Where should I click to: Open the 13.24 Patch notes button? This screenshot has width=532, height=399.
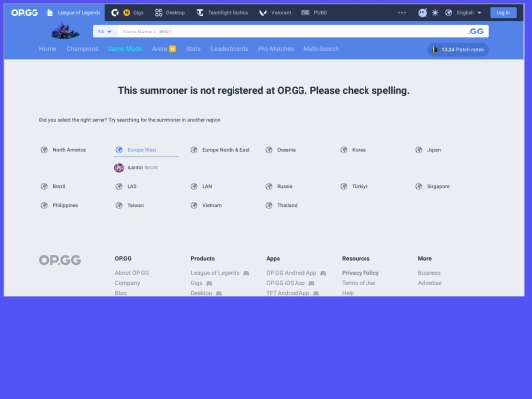coord(457,50)
